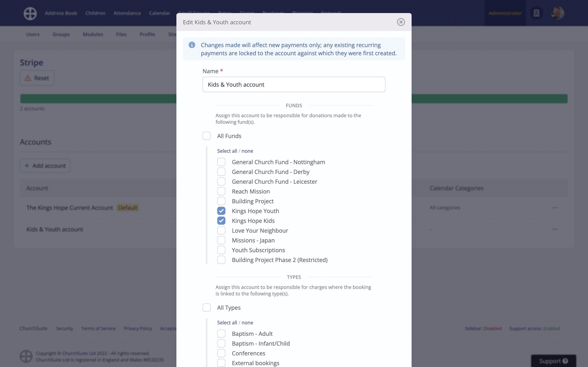Open actions menu for Kids & Youth account
Viewport: 588px width, 367px height.
555,229
